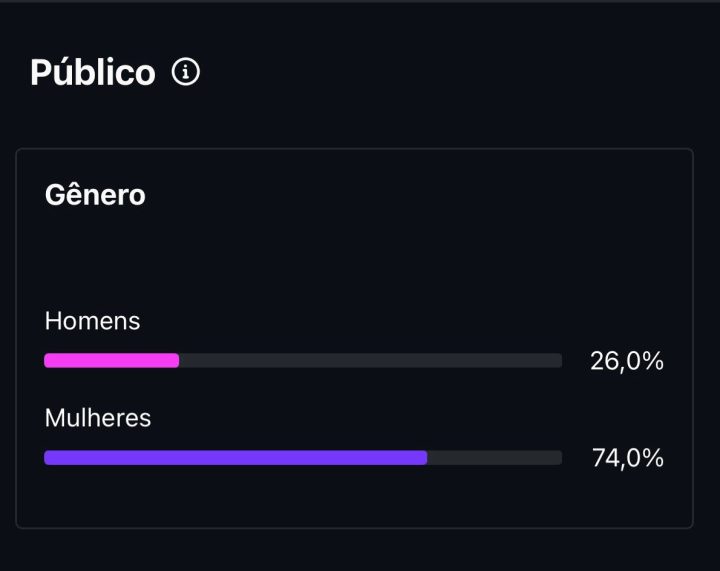
Task: Click the percent sign after 26,0
Action: pyautogui.click(x=653, y=361)
